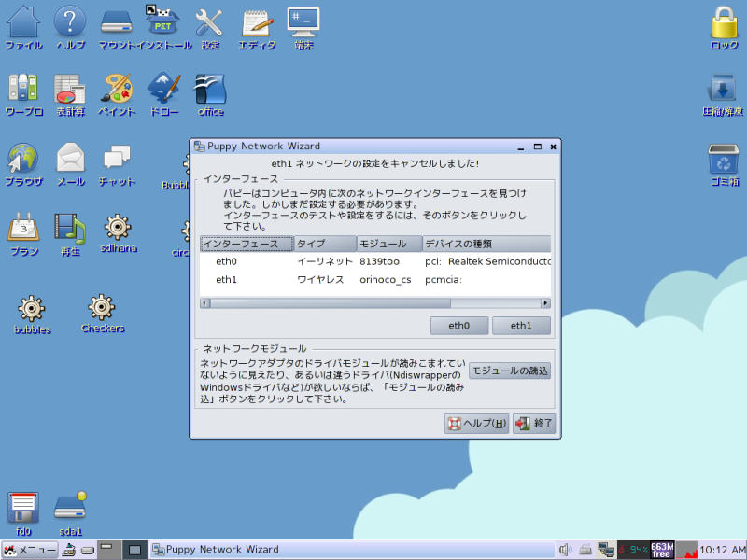This screenshot has height=560, width=747.
Task: Sort by デバイスの種類 column header
Action: click(x=486, y=244)
